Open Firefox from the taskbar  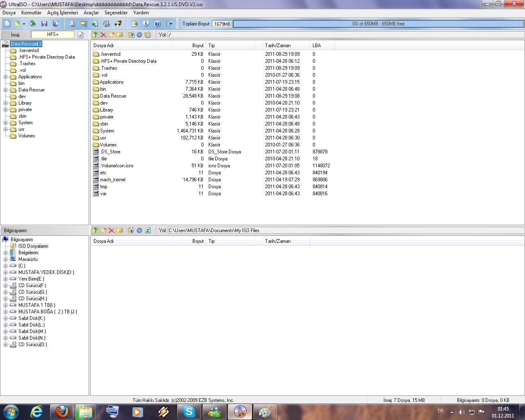tap(62, 412)
